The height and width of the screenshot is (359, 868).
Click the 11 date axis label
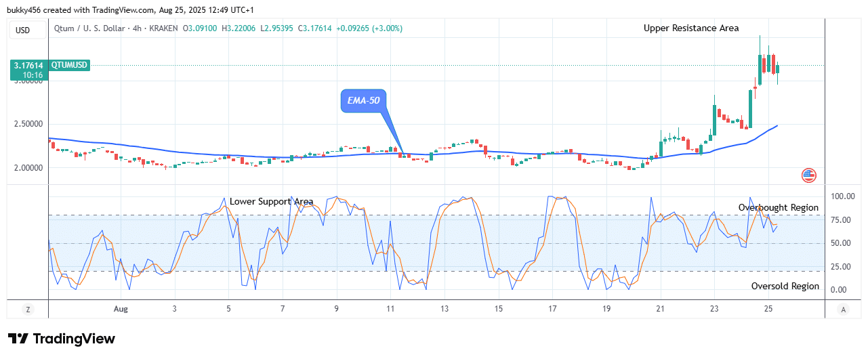coord(390,310)
